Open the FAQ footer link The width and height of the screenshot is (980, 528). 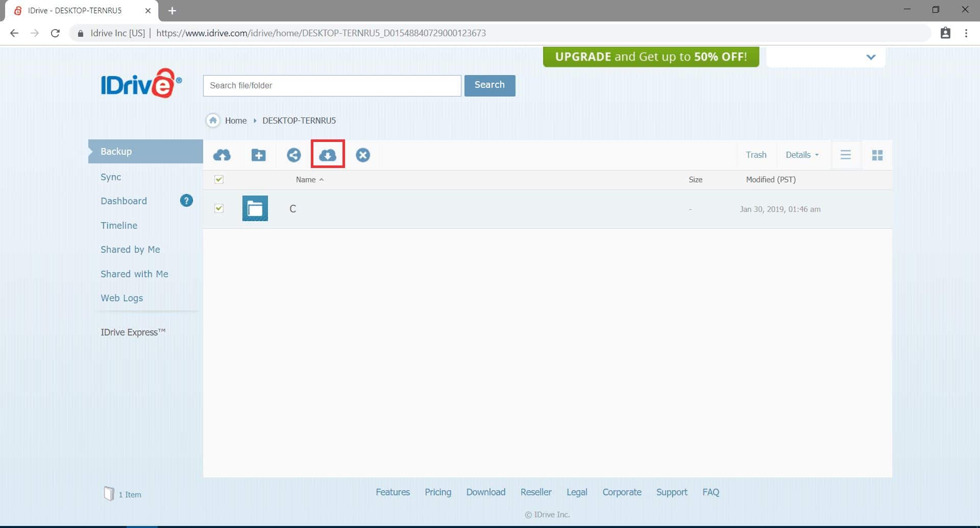point(710,492)
